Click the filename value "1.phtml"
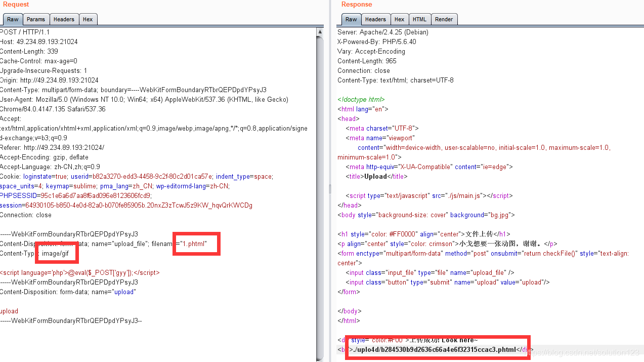This screenshot has height=362, width=644. click(x=194, y=244)
